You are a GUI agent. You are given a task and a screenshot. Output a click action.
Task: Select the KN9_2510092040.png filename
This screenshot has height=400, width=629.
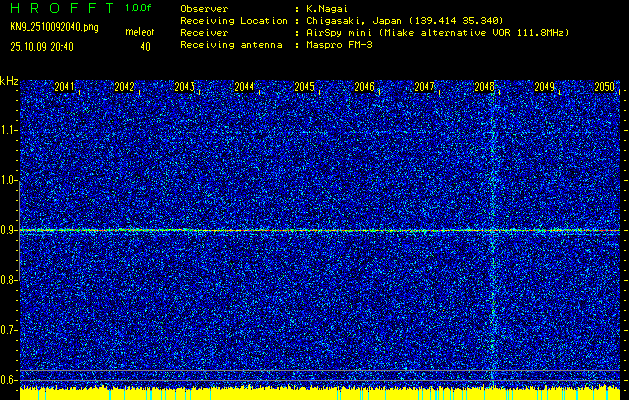(55, 26)
